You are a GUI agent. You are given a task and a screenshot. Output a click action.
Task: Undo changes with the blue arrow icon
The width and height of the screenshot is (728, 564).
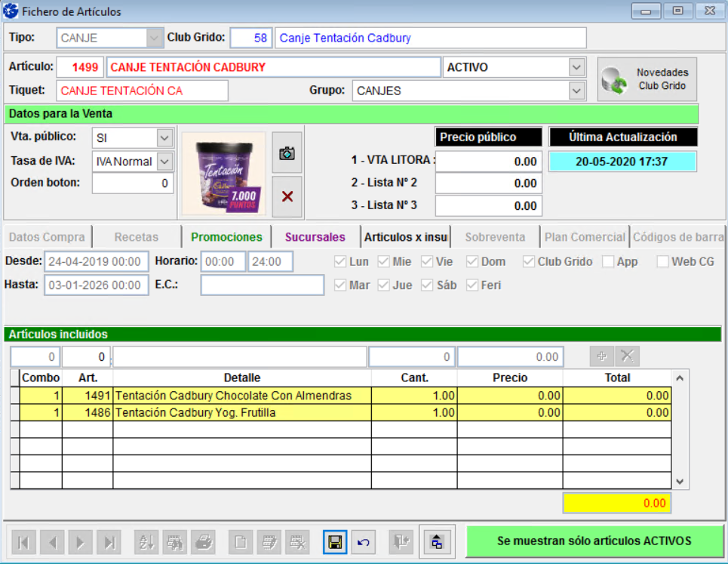click(364, 542)
